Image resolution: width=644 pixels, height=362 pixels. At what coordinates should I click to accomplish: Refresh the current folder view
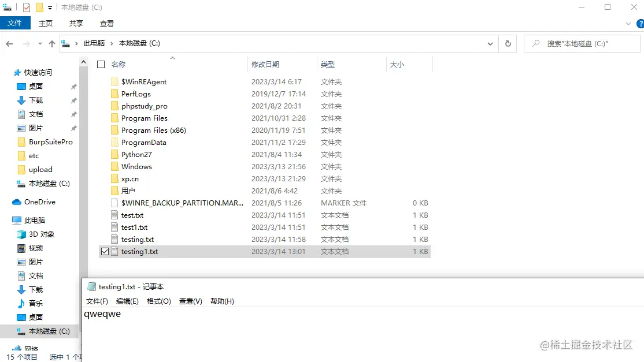(x=508, y=43)
